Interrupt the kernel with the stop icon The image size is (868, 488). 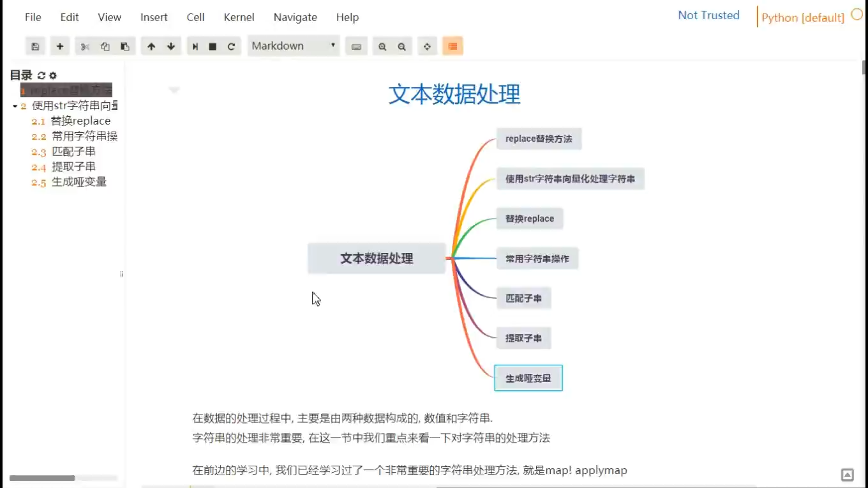point(213,47)
